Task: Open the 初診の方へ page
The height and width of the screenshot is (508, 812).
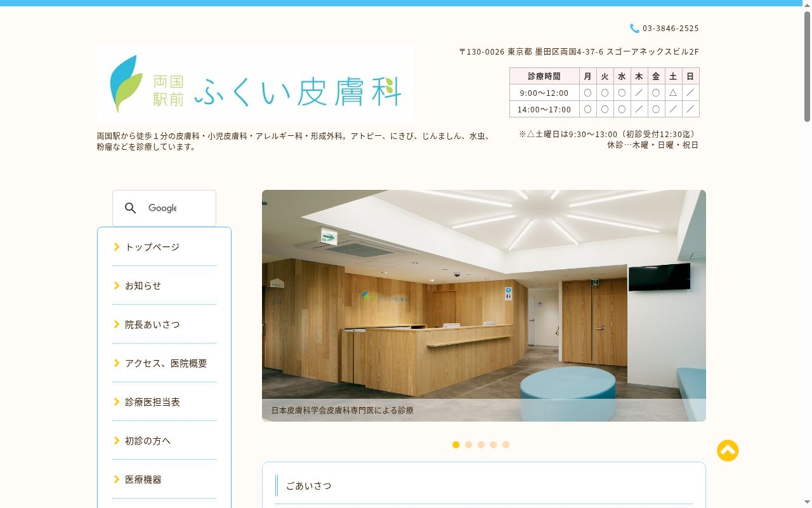Action: pos(164,441)
